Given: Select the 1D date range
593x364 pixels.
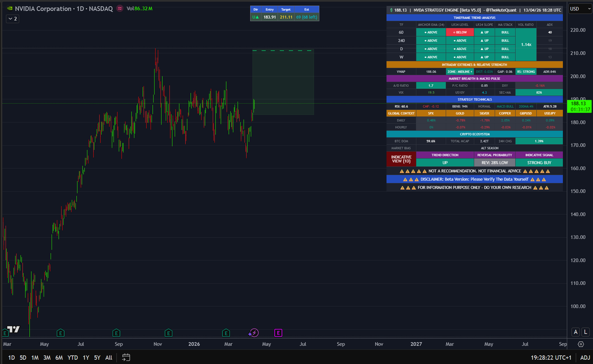Looking at the screenshot, I should point(11,357).
